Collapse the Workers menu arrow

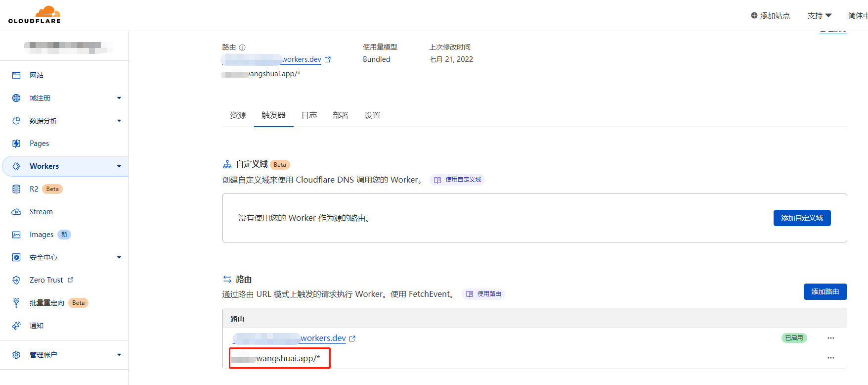click(x=119, y=166)
